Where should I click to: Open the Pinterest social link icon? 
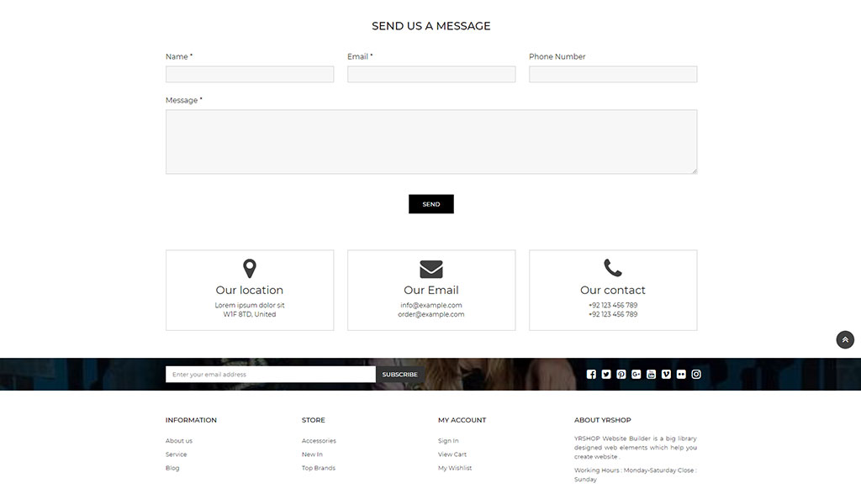coord(621,375)
